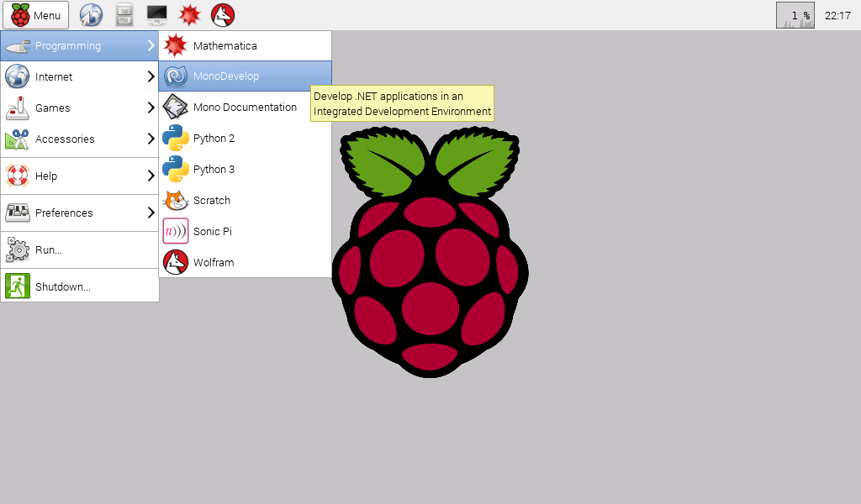Click the Mathematica red star icon in the submenu
This screenshot has height=504, width=861.
pos(176,45)
